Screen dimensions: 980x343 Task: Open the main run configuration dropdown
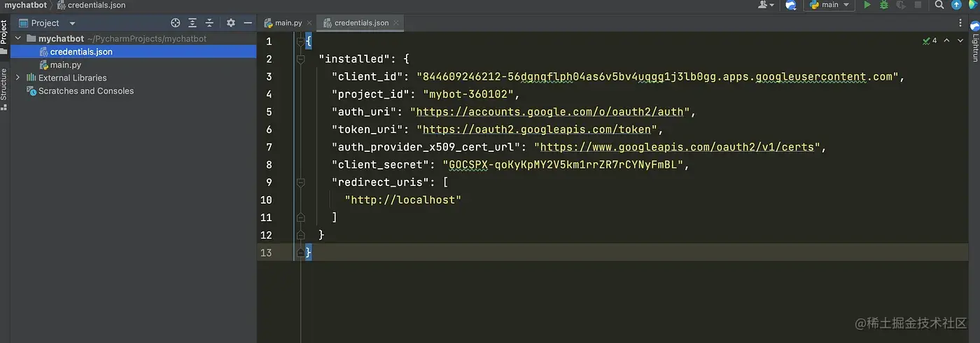tap(829, 5)
